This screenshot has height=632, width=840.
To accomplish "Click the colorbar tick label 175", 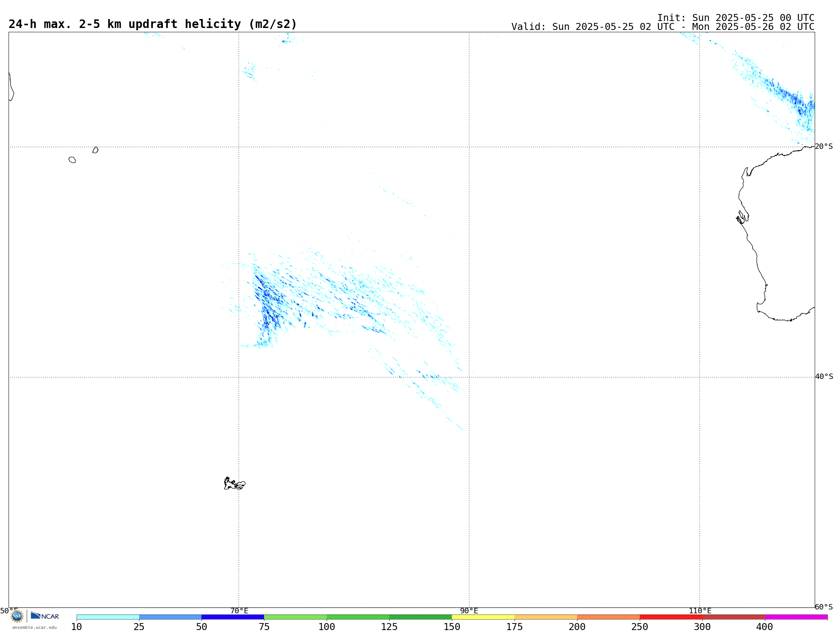I will 514,627.
